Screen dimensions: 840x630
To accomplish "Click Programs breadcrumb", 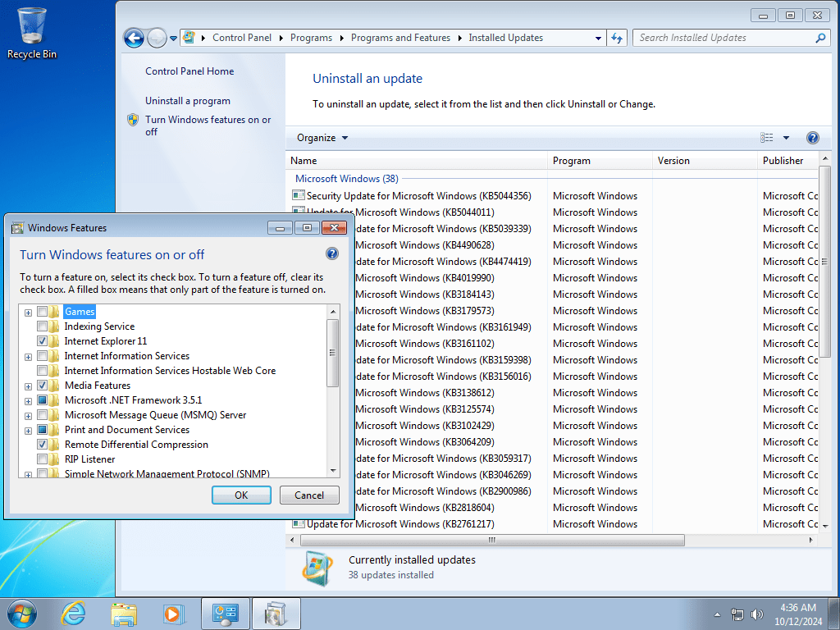I will point(311,38).
